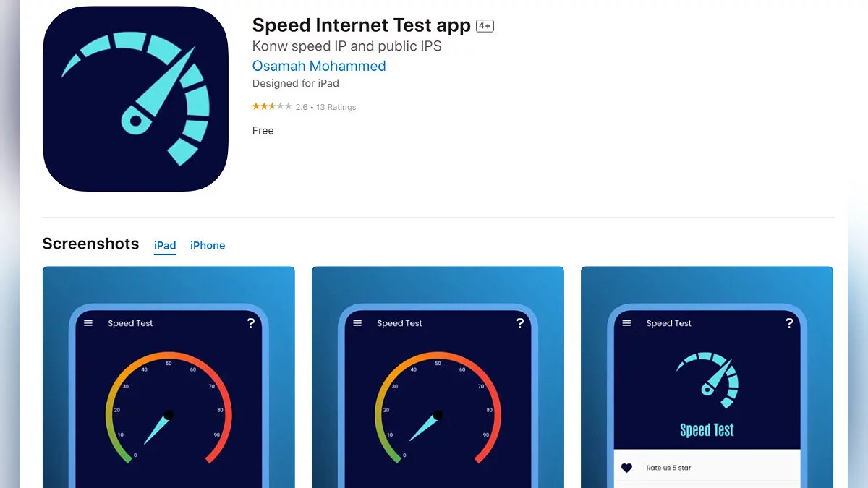Click the 13 Ratings text
The image size is (868, 488).
336,107
